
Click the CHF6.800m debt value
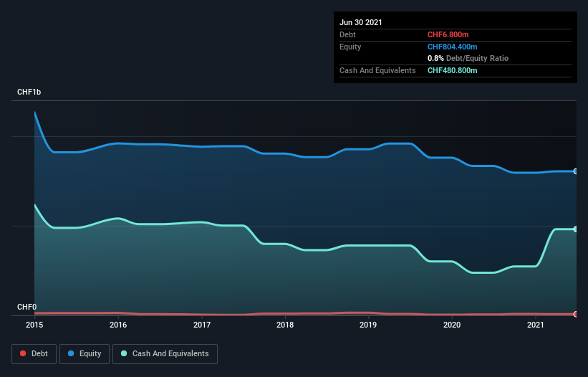click(448, 34)
